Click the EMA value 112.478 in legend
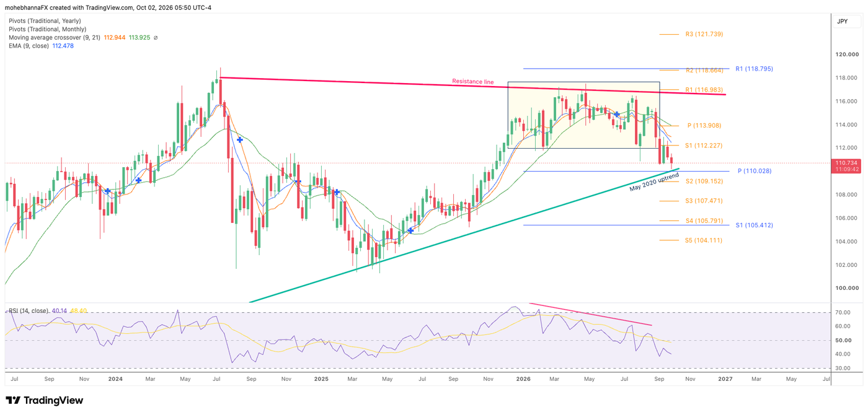Viewport: 868px width, 415px height. click(x=63, y=46)
